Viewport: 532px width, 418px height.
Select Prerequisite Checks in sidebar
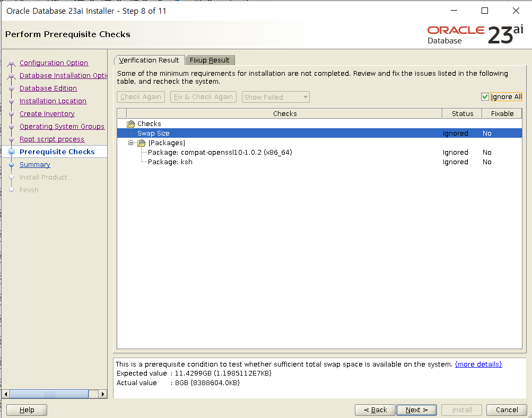pos(57,152)
